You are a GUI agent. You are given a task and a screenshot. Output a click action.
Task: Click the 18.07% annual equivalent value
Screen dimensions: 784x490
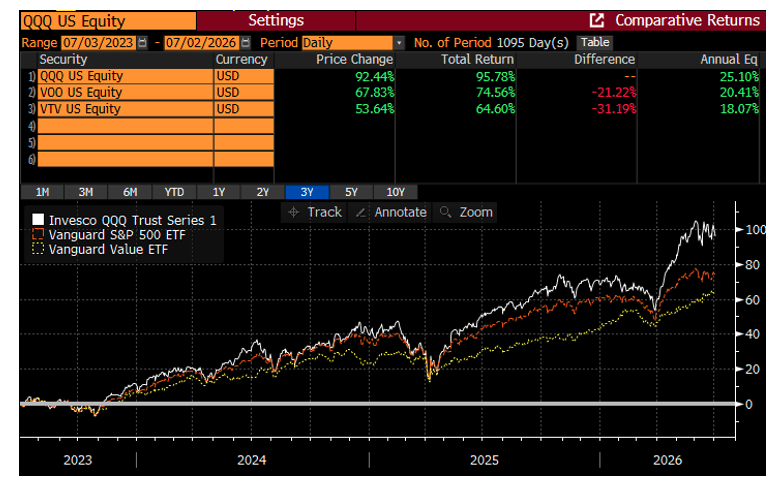740,109
